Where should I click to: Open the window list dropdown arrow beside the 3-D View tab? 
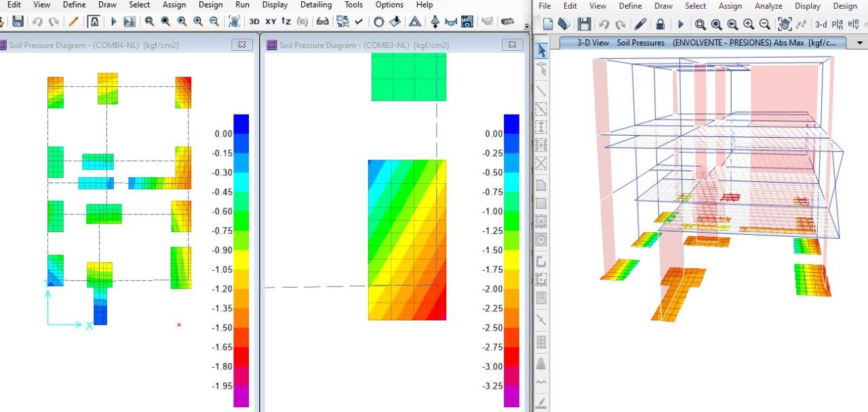(859, 42)
